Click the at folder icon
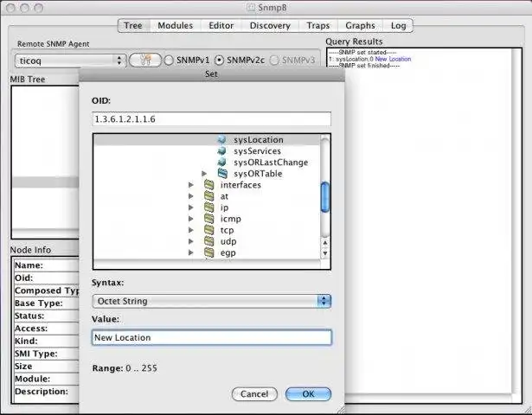The width and height of the screenshot is (532, 415). click(209, 196)
